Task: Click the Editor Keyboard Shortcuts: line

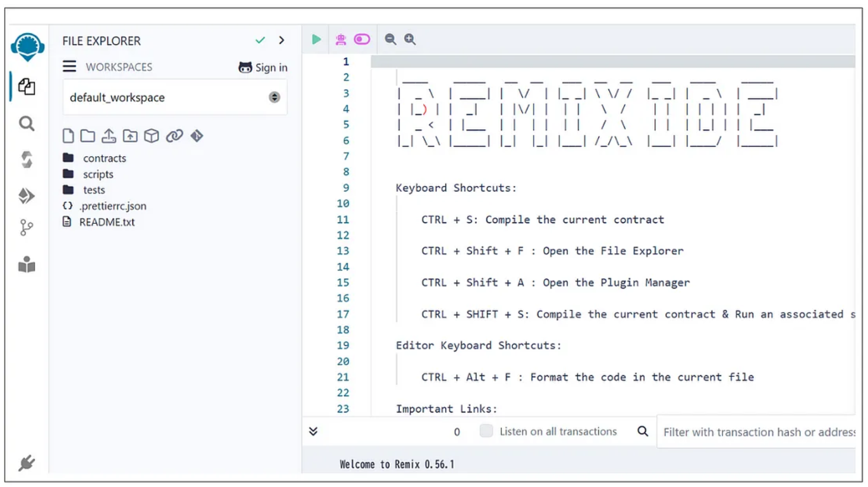Action: tap(479, 345)
